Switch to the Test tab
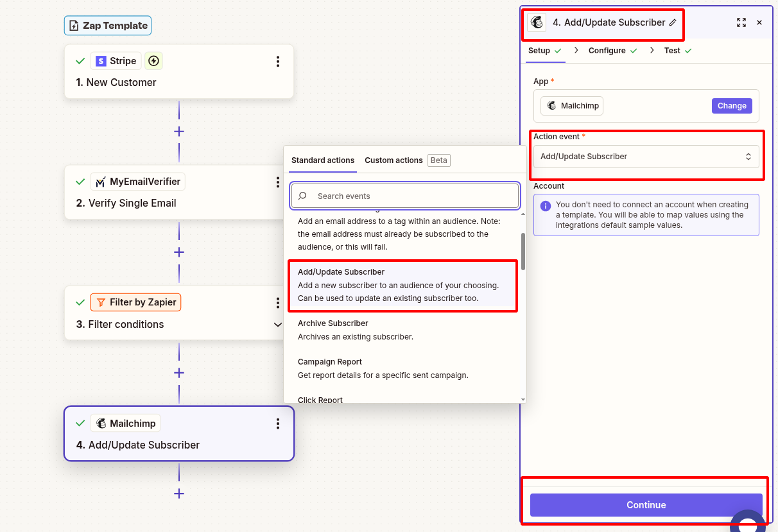The height and width of the screenshot is (532, 778). 672,50
